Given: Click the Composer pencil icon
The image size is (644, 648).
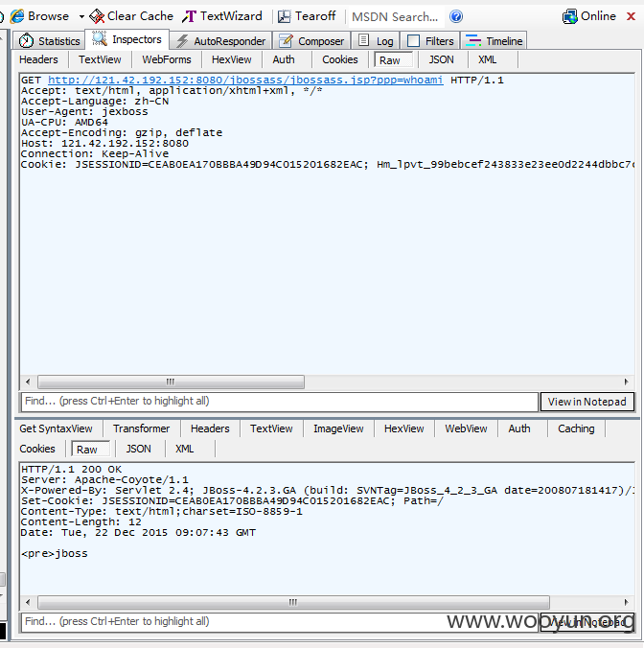Looking at the screenshot, I should pos(286,40).
